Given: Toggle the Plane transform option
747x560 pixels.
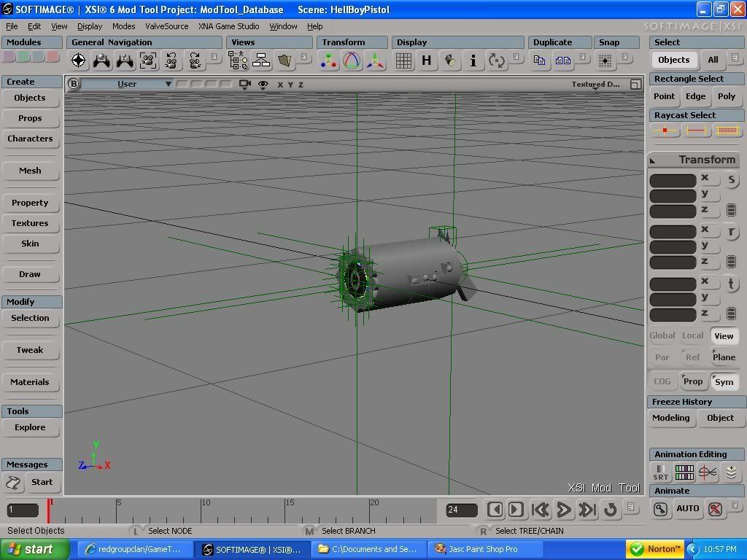Looking at the screenshot, I should point(724,357).
